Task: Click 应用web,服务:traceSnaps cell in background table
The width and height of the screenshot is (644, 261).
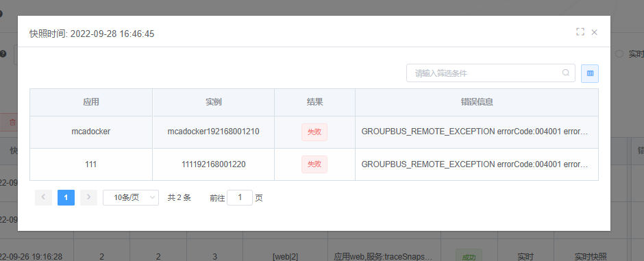Action: click(x=383, y=256)
